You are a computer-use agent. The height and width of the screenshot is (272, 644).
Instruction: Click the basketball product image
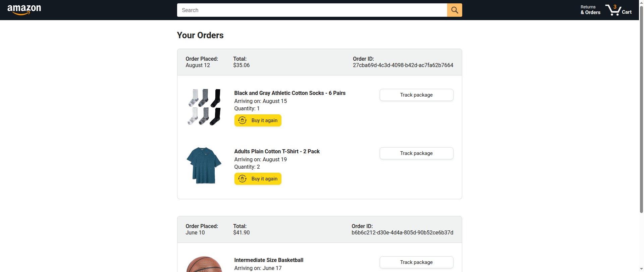coord(204,265)
